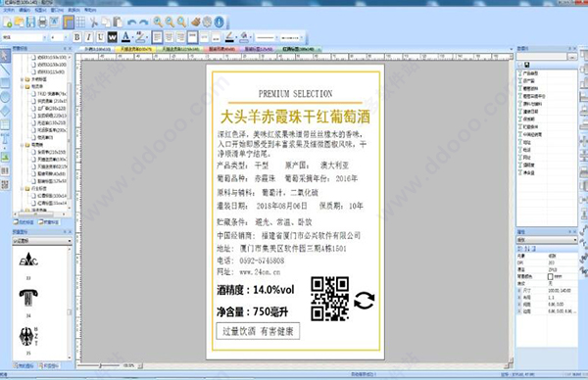The height and width of the screenshot is (380, 588).
Task: Switch to the yellow document tab
Action: [135, 49]
